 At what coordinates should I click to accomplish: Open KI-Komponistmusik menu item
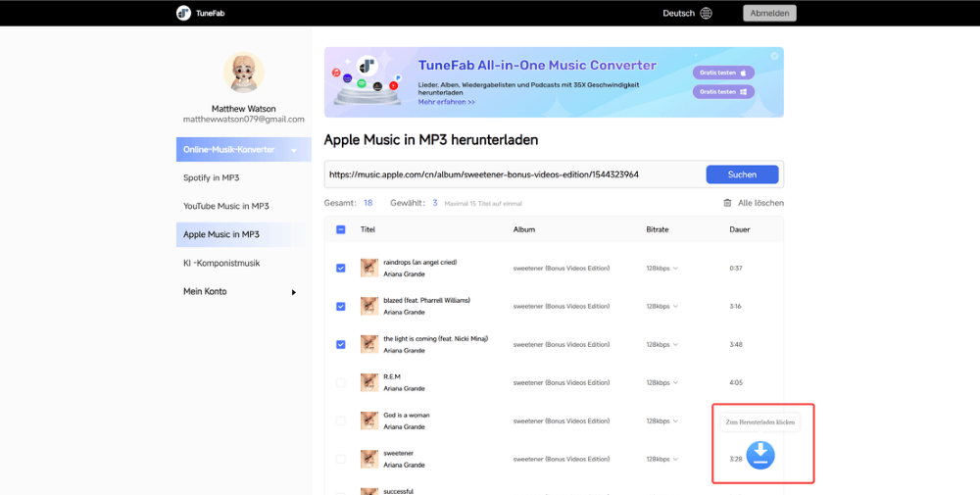coord(221,263)
